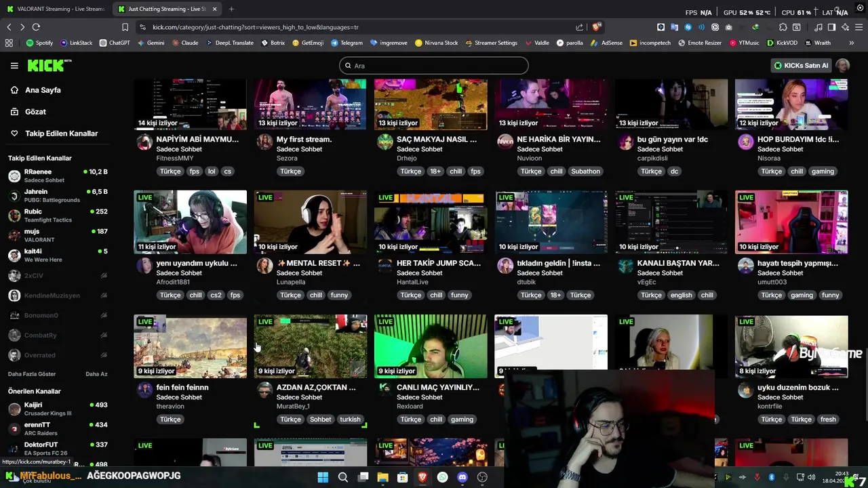Click the share icon in address bar
Screen dimensions: 868x488
click(x=579, y=27)
